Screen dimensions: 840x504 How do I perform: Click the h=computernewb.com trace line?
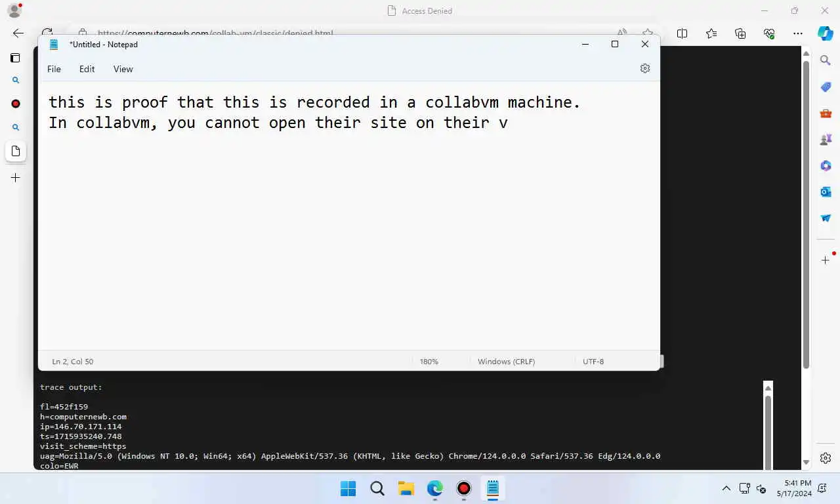coord(83,417)
